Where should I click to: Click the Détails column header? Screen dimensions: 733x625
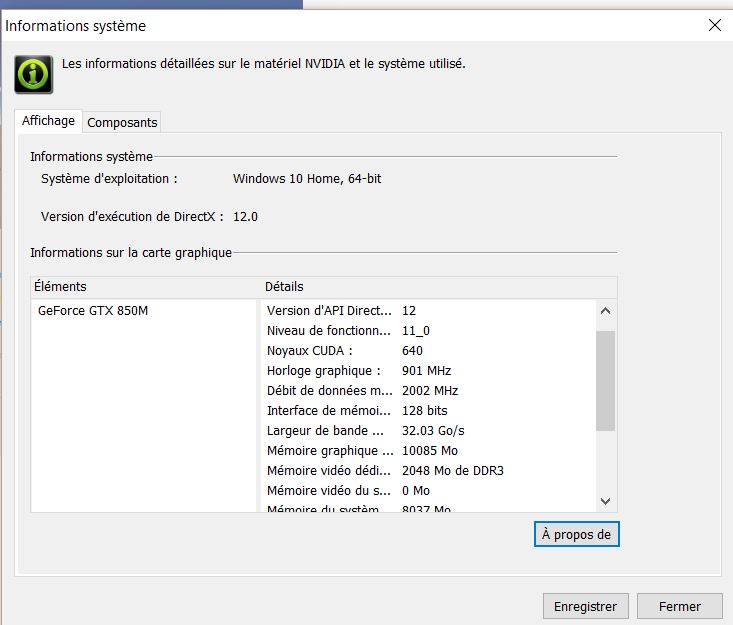click(438, 287)
